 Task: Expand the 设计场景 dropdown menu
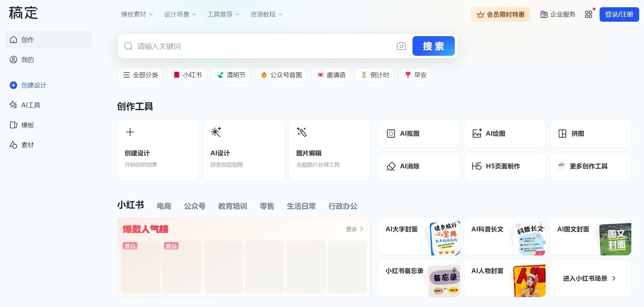(180, 14)
